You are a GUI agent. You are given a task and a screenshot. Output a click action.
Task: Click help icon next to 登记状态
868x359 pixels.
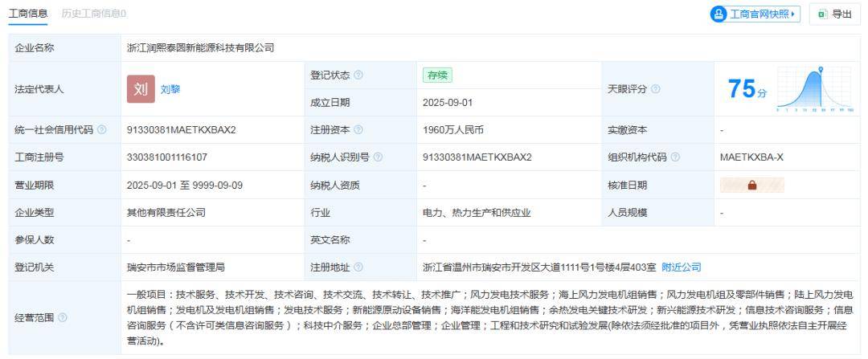point(358,75)
